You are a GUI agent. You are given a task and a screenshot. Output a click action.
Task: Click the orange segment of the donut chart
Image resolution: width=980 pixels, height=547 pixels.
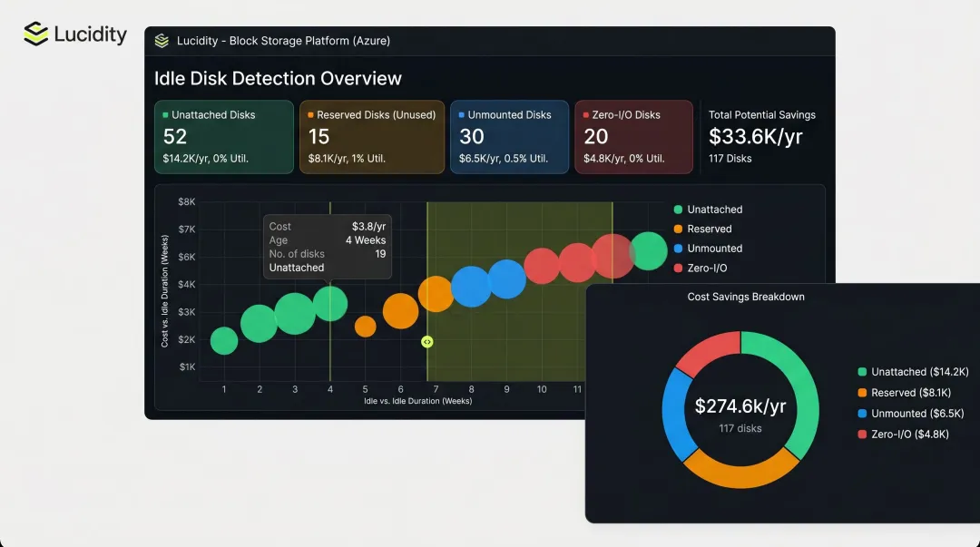(741, 475)
